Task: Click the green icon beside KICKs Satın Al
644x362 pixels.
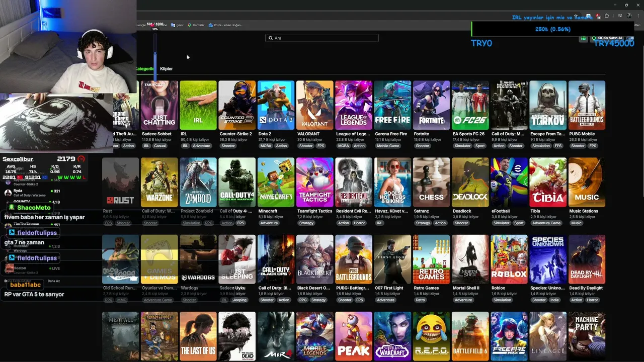Action: click(x=583, y=38)
